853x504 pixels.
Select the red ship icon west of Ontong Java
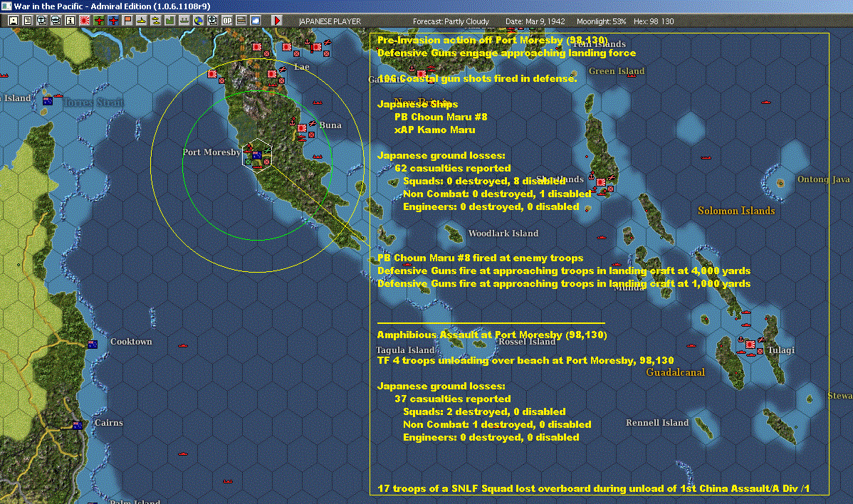click(x=706, y=157)
